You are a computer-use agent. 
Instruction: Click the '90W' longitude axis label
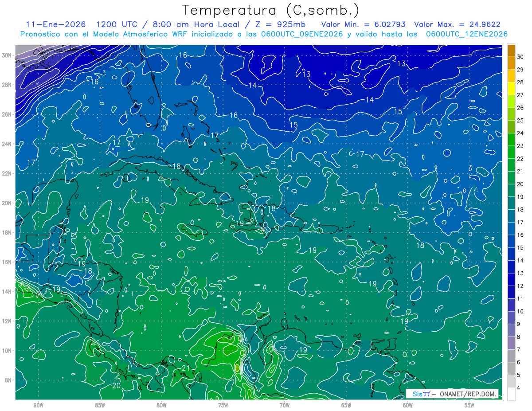pos(38,405)
